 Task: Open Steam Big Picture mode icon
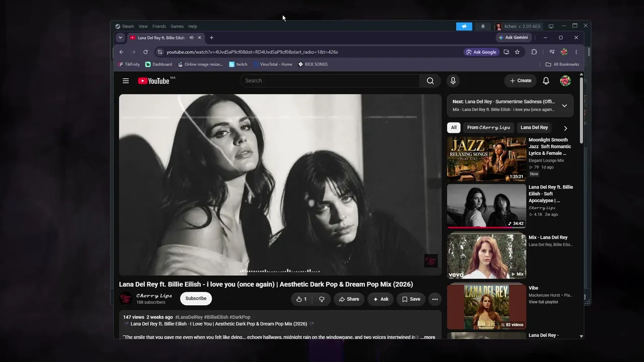click(551, 26)
